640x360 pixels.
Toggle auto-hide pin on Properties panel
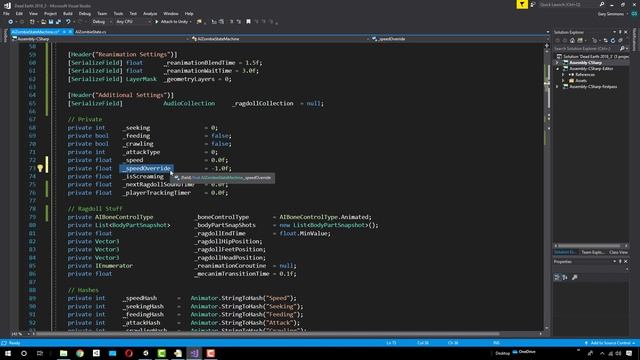point(620,262)
